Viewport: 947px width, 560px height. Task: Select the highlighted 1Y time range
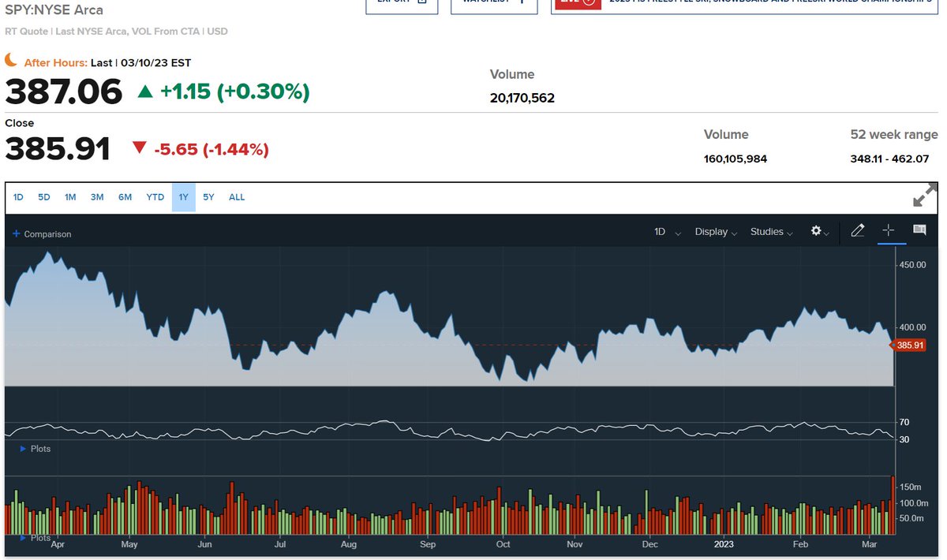tap(183, 197)
